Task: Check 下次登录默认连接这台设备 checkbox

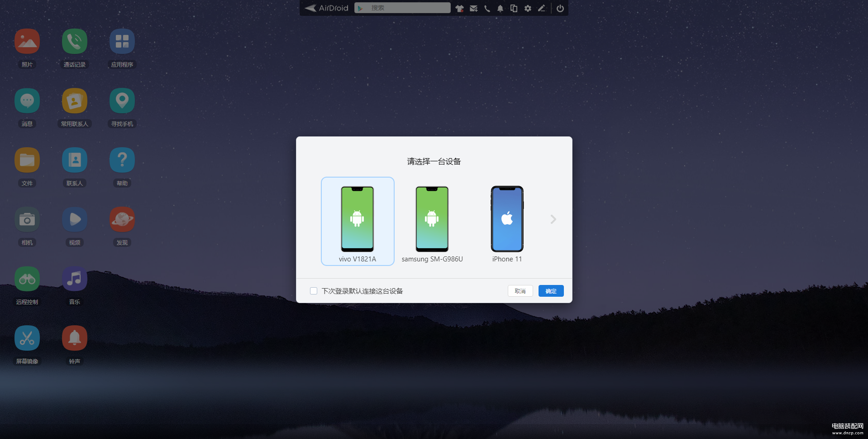Action: point(314,291)
